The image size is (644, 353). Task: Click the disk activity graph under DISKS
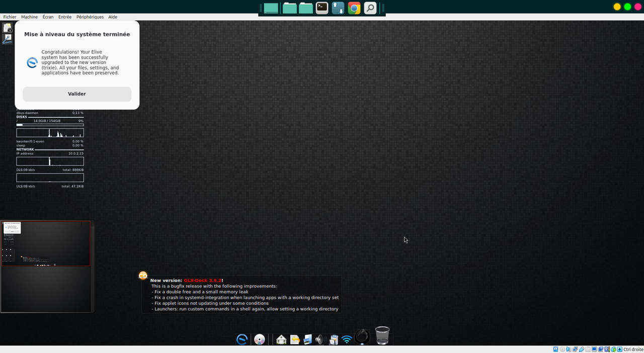pyautogui.click(x=50, y=133)
